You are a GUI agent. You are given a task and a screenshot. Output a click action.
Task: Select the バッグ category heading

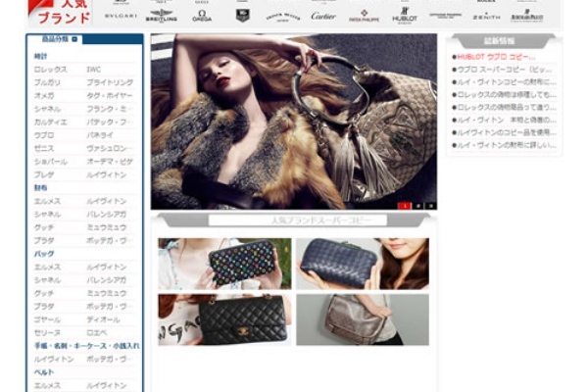(x=44, y=253)
